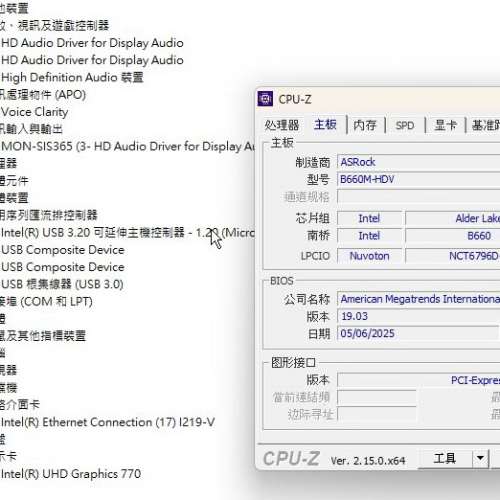Select MON-SIS365 audio output entry
This screenshot has width=500, height=500.
(128, 146)
